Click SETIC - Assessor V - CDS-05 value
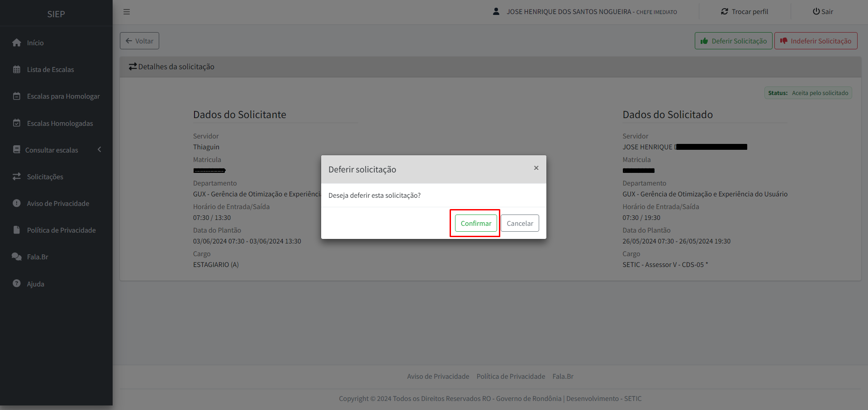The image size is (868, 410). (x=665, y=265)
